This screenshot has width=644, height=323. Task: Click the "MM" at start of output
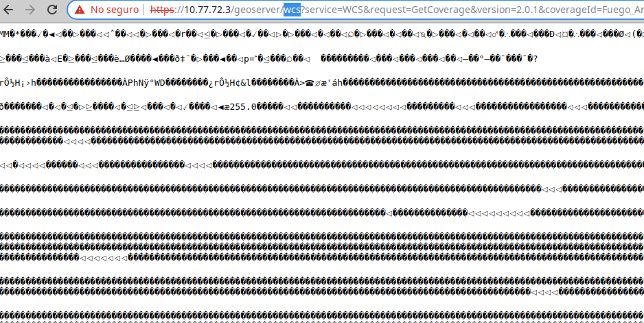pos(5,34)
